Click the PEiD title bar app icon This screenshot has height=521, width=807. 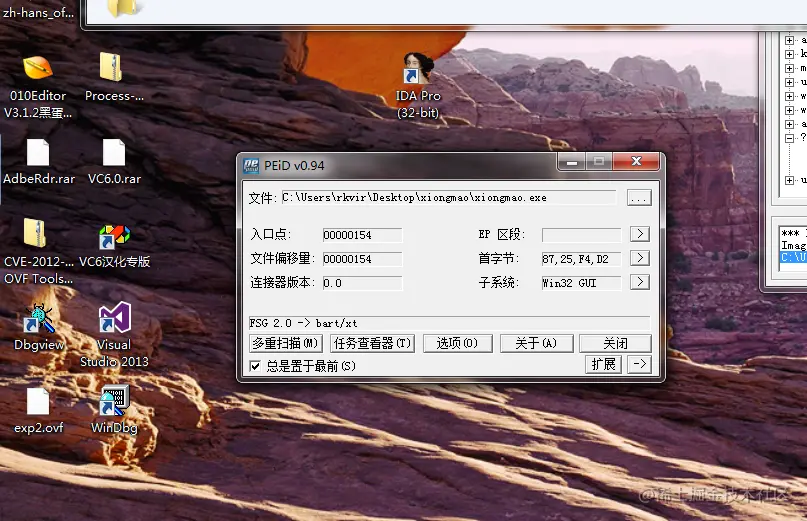(251, 165)
